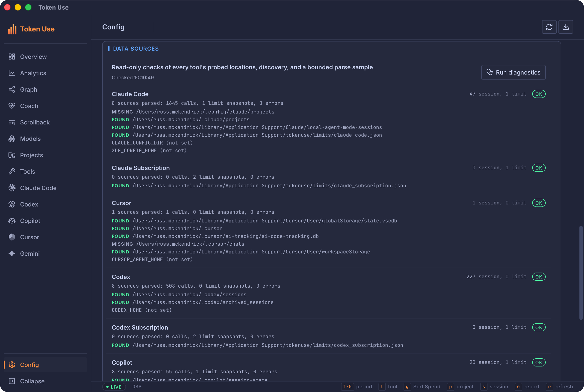Click the claude_subscription.json path line

click(259, 186)
